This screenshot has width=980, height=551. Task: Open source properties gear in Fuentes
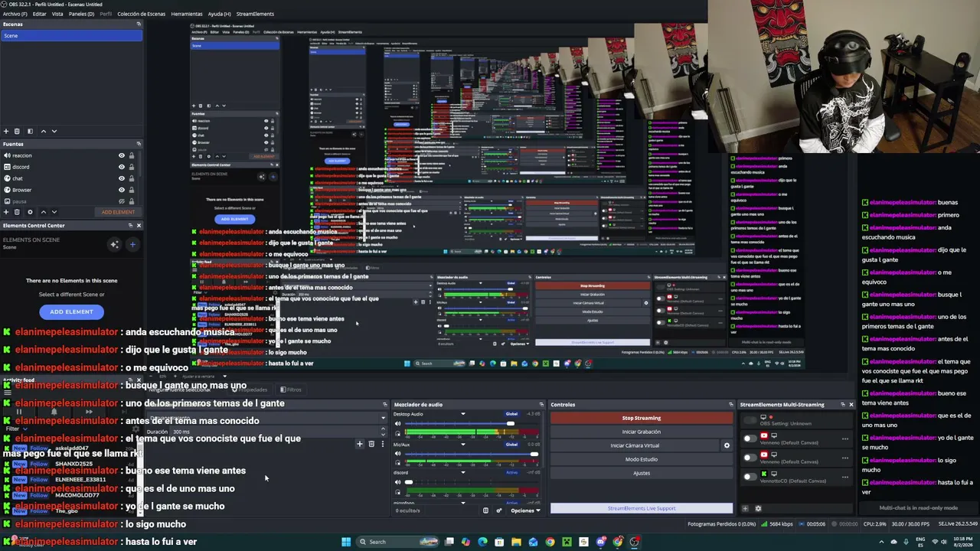click(30, 212)
